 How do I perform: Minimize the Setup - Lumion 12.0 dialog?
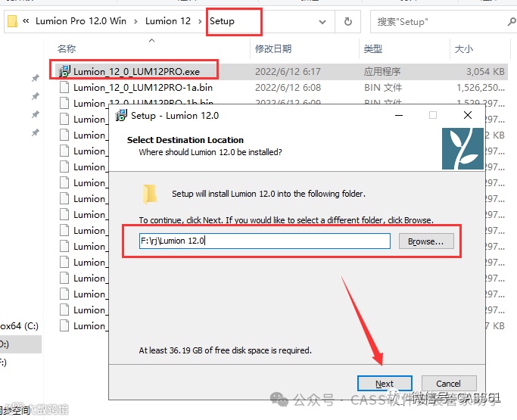tap(399, 115)
